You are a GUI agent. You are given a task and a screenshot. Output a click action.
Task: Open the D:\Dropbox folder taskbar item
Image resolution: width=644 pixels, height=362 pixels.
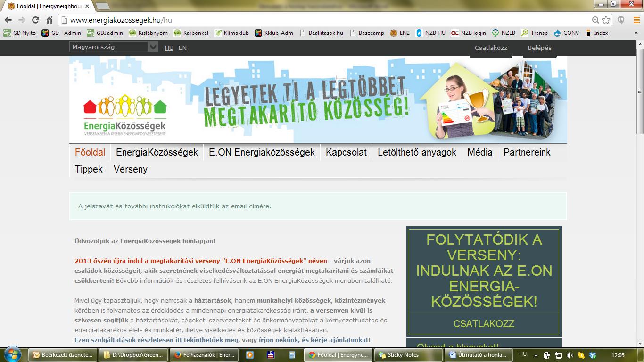(133, 355)
